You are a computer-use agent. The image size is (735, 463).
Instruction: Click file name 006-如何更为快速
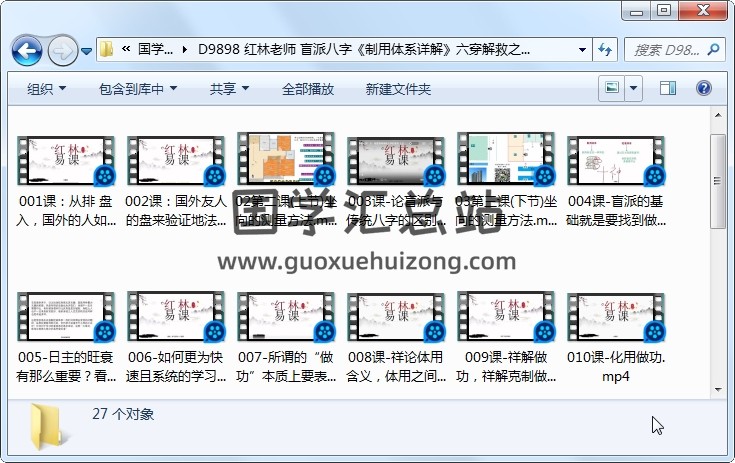(176, 366)
